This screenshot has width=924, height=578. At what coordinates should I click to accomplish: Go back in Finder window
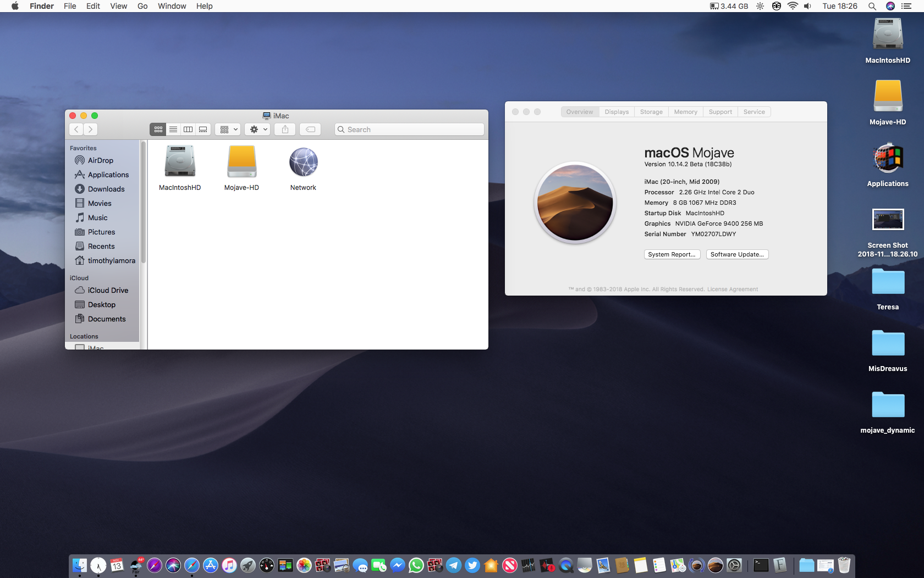pos(76,129)
